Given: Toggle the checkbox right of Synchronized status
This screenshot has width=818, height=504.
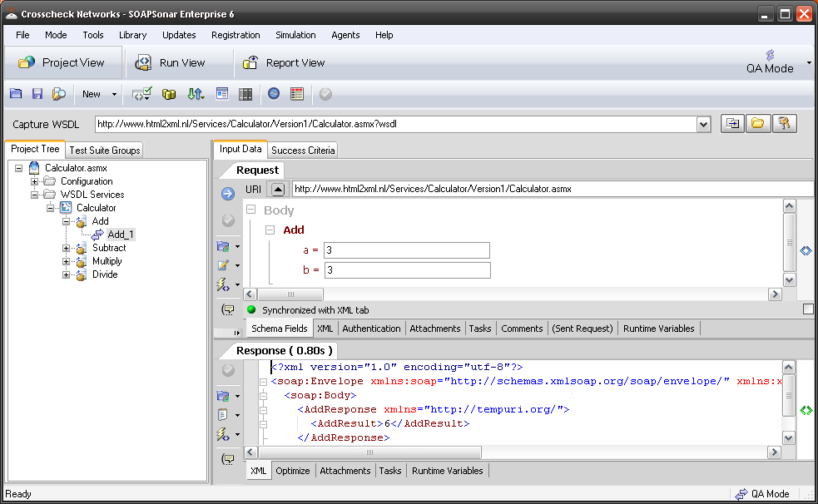Looking at the screenshot, I should (x=808, y=309).
